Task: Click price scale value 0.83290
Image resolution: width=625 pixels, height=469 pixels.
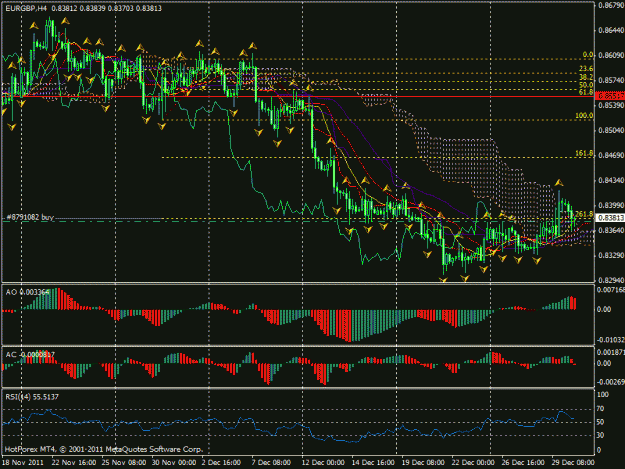Action: tap(611, 255)
